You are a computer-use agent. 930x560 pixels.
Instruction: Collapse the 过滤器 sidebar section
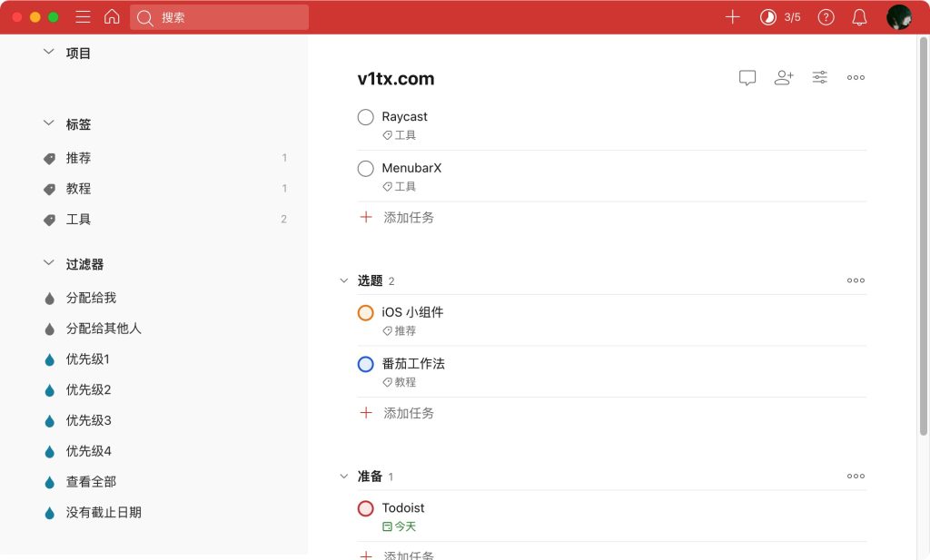(x=49, y=263)
